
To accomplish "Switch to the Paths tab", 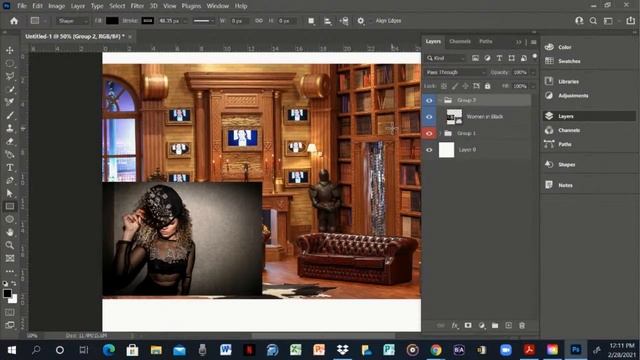I will (x=485, y=41).
